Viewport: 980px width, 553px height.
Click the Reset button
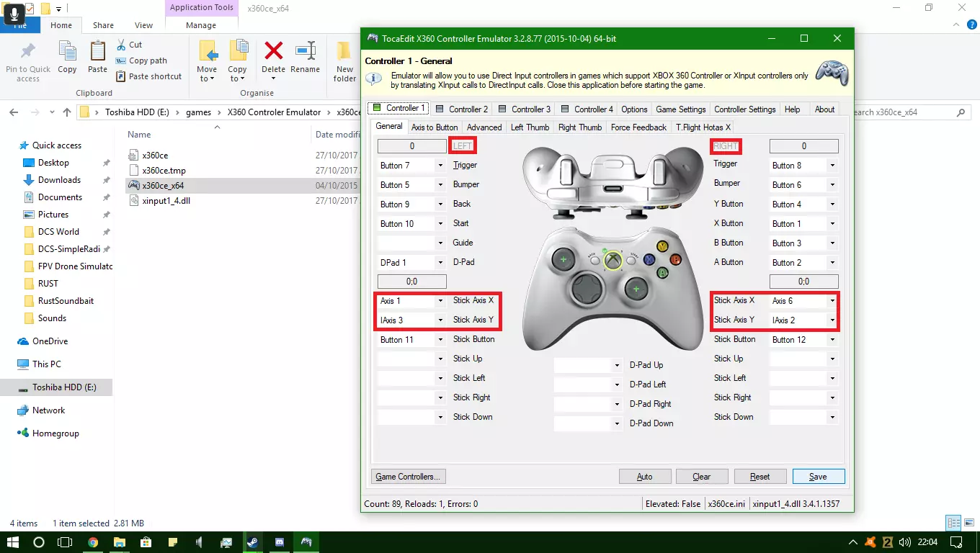(760, 477)
